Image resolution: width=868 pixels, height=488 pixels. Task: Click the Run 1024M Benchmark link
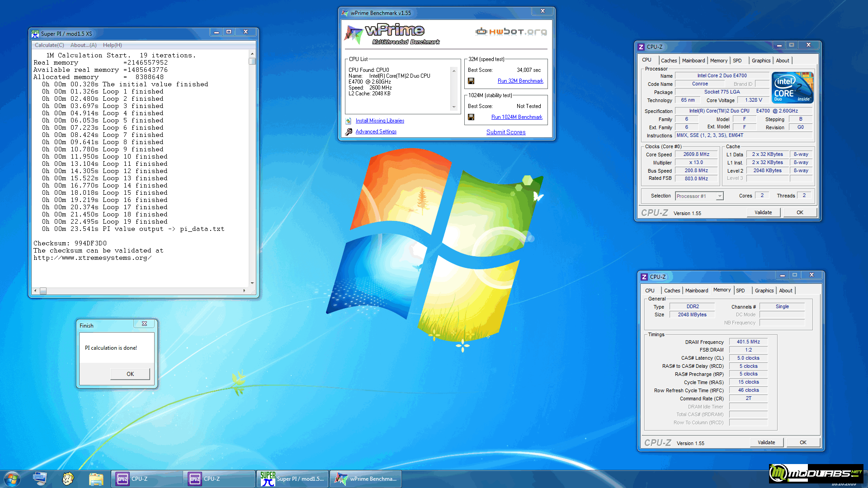pyautogui.click(x=517, y=117)
